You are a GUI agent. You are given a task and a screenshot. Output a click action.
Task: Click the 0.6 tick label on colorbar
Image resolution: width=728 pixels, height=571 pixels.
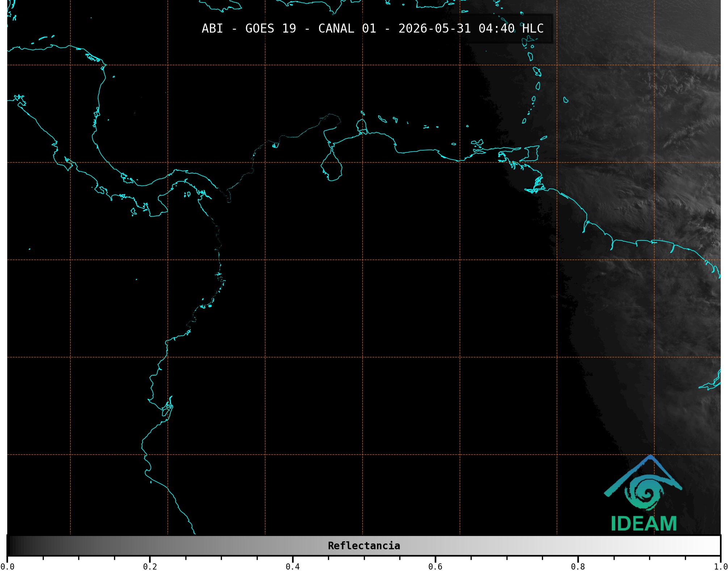[x=435, y=567]
